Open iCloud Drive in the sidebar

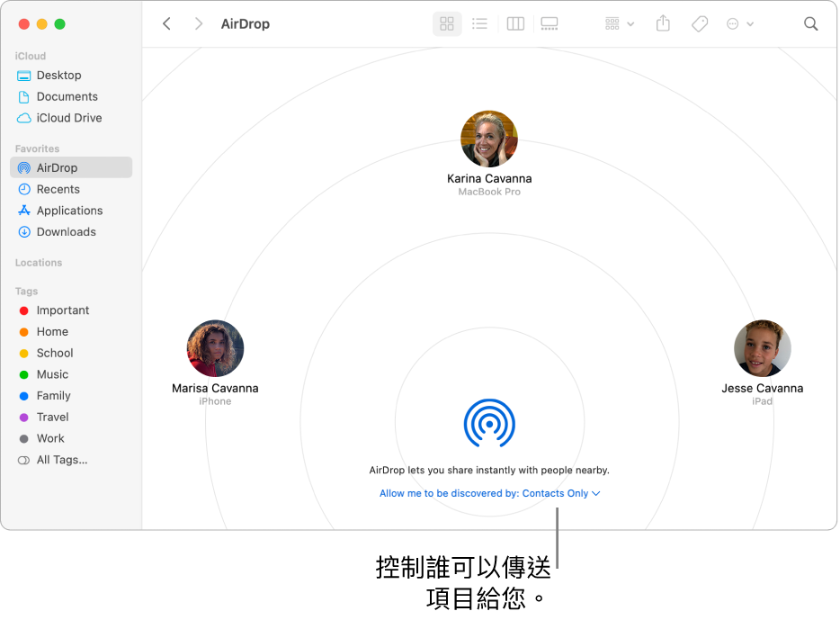click(x=71, y=118)
